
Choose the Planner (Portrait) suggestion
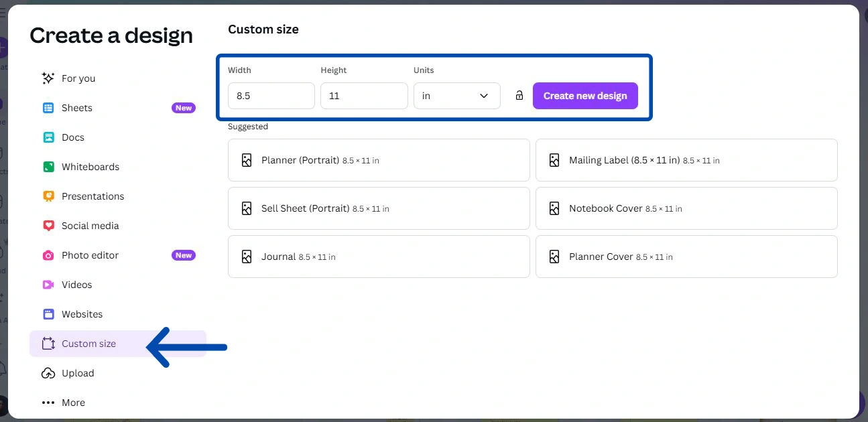coord(379,160)
